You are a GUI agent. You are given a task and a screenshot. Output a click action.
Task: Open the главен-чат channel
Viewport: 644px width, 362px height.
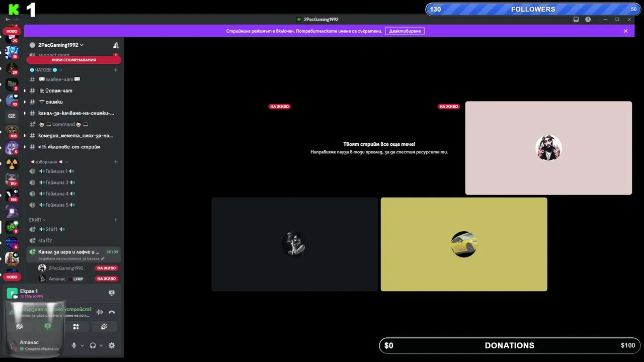pos(73,79)
